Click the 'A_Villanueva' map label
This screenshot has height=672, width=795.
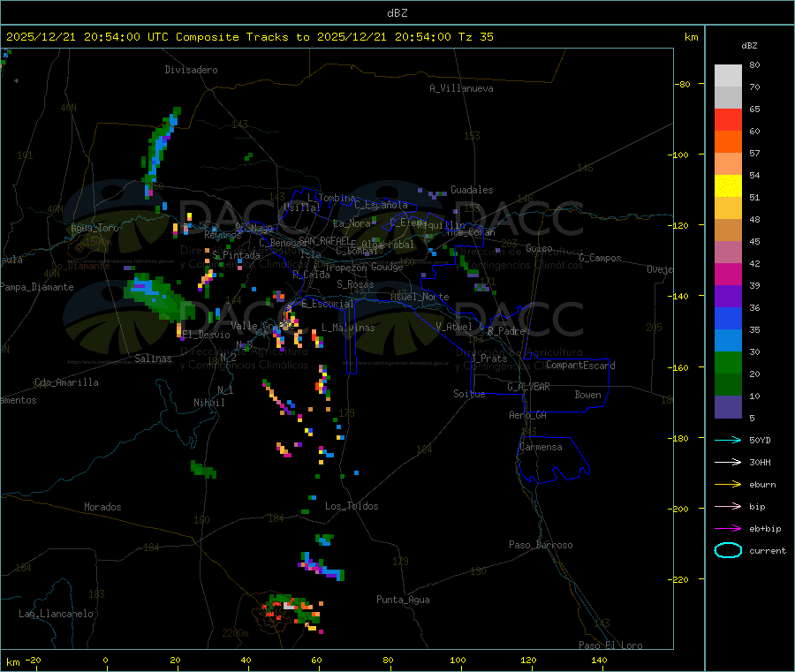point(461,88)
